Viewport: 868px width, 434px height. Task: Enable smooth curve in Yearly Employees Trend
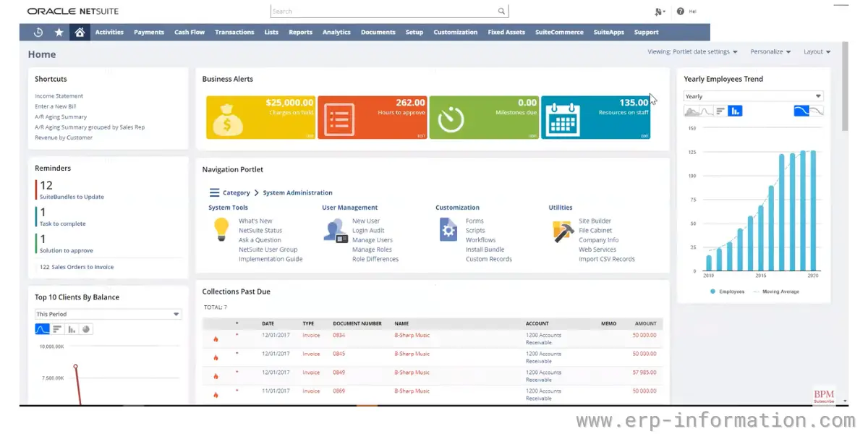click(x=801, y=111)
